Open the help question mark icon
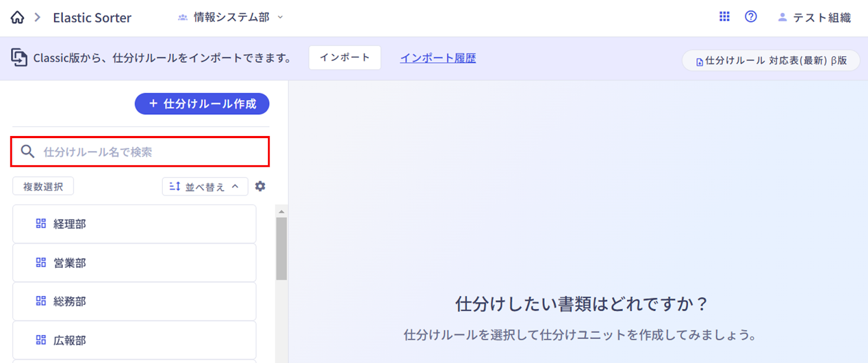This screenshot has width=868, height=363. (751, 17)
